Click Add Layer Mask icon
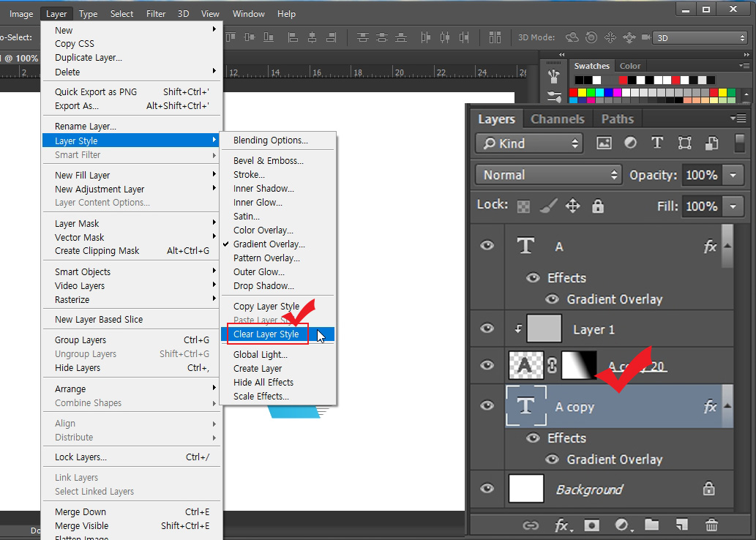 pyautogui.click(x=591, y=525)
